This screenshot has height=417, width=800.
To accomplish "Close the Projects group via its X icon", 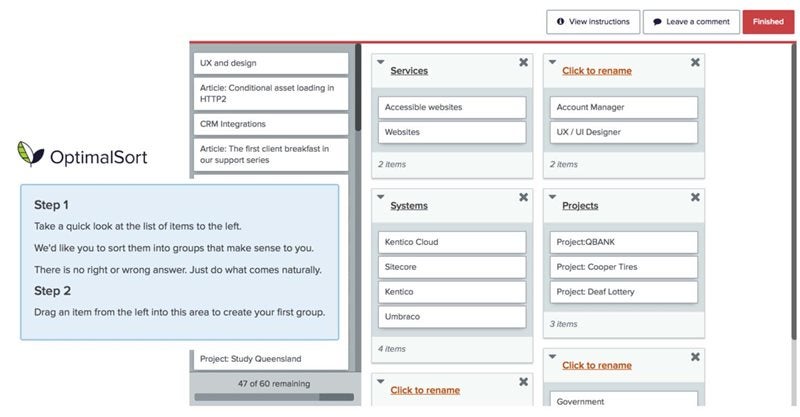I will pos(695,198).
